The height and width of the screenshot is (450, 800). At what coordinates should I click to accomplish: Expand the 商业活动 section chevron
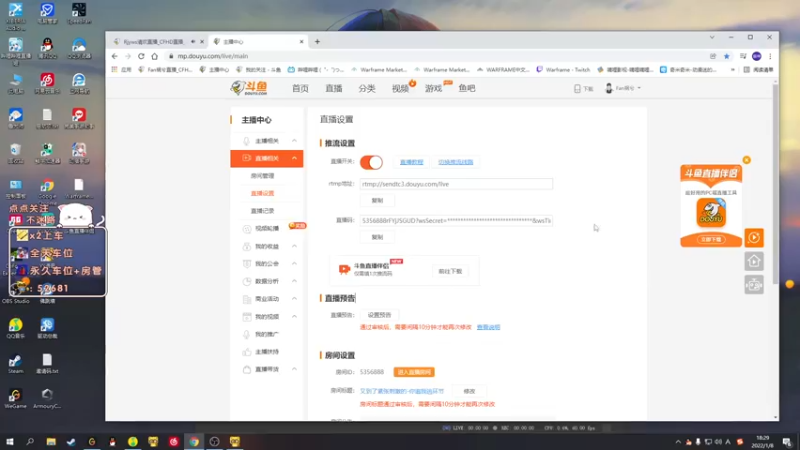coord(294,299)
